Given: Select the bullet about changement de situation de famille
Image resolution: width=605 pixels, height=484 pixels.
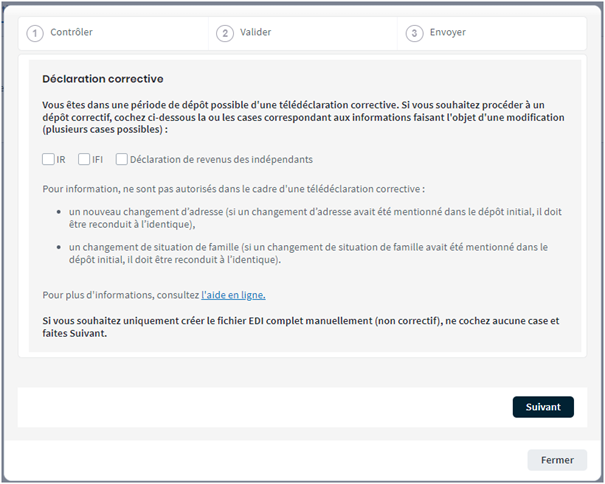Looking at the screenshot, I should click(300, 252).
